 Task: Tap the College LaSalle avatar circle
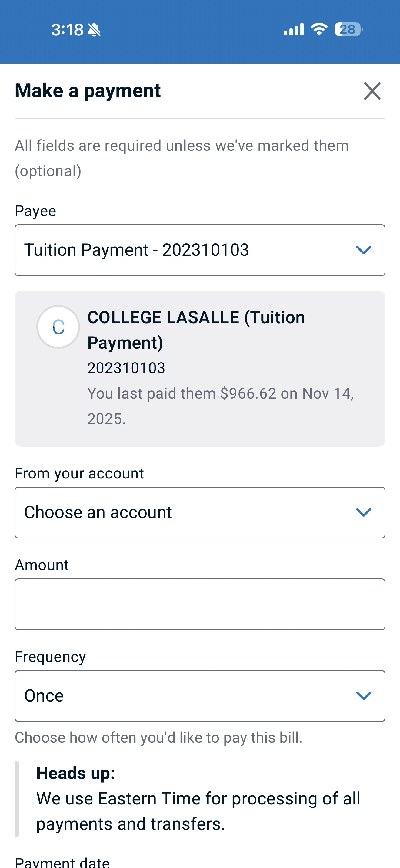58,327
